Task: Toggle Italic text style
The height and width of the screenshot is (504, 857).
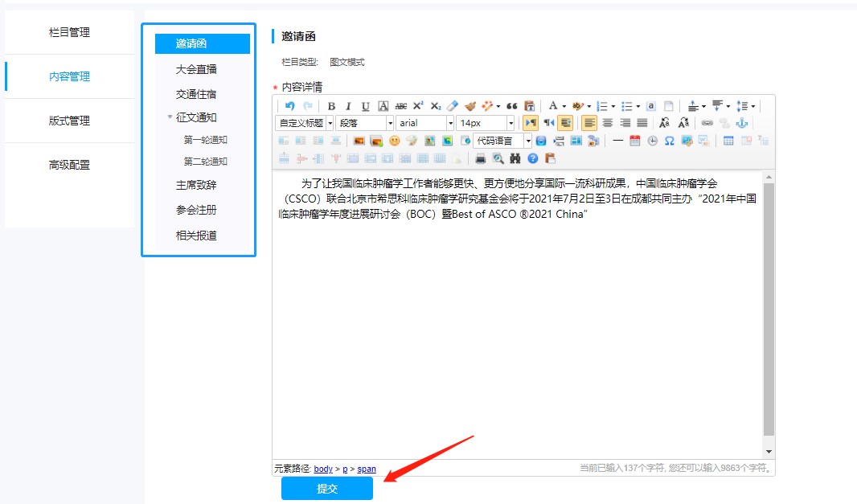Action: coord(348,106)
